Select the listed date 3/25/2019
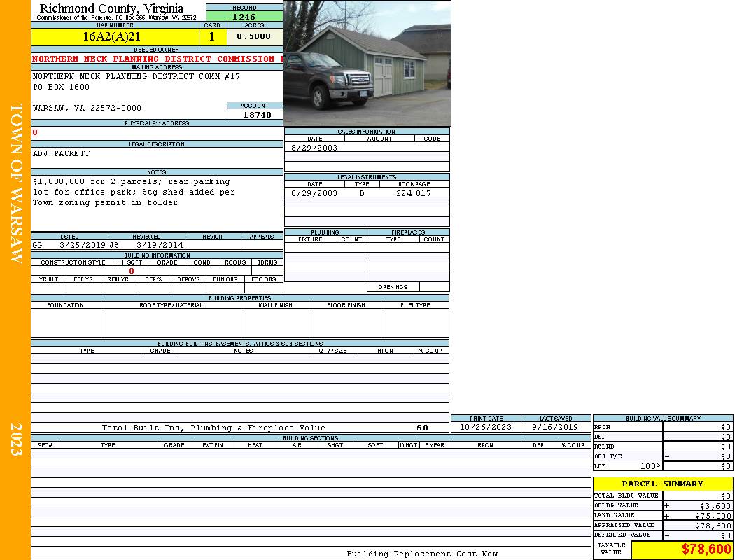 [x=82, y=245]
